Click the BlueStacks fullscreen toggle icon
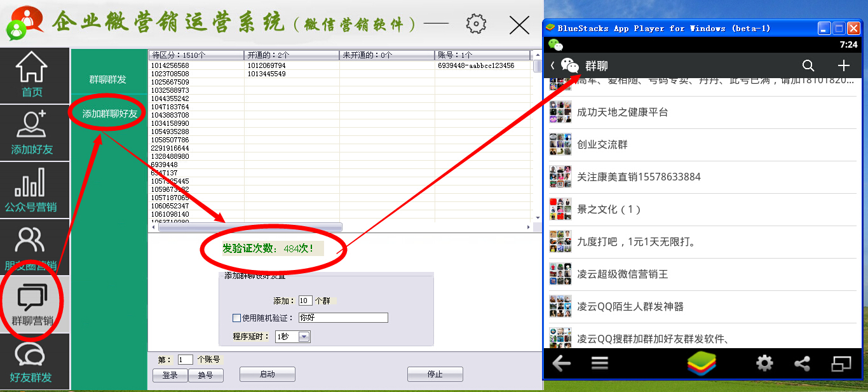This screenshot has width=868, height=392. tap(841, 363)
